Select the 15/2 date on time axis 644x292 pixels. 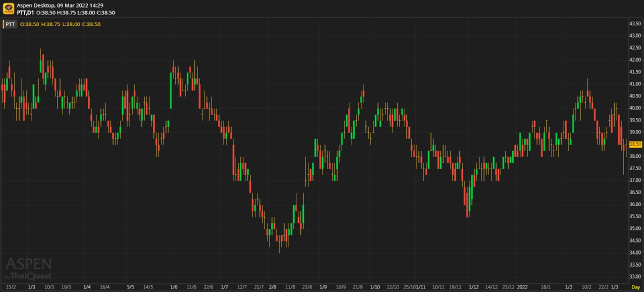[11, 287]
